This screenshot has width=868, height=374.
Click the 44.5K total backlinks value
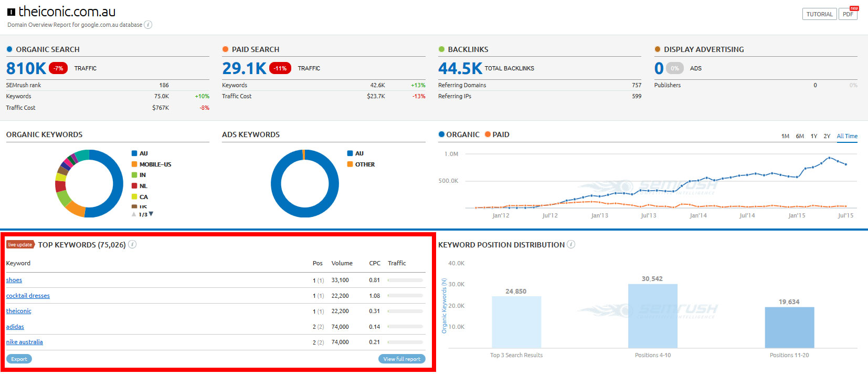click(460, 68)
